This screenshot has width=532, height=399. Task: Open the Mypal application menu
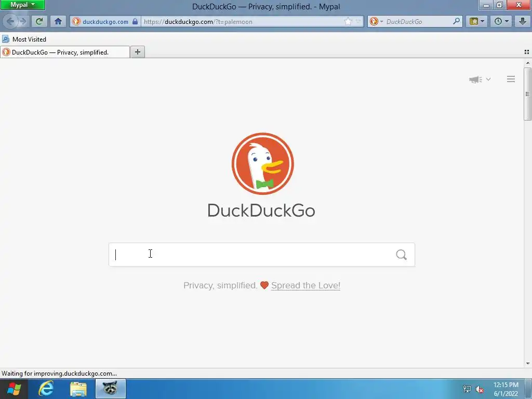pos(22,5)
